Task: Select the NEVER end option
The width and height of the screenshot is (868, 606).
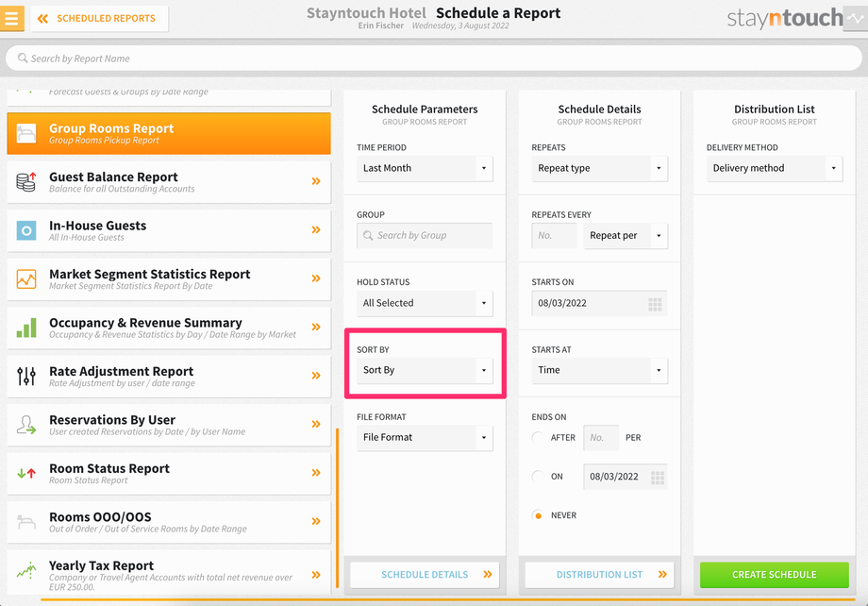Action: coord(538,515)
